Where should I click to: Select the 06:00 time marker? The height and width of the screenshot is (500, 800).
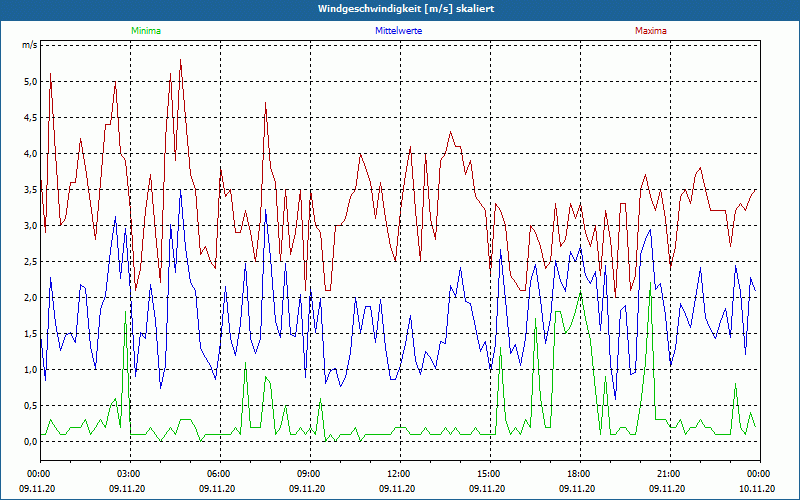point(219,474)
